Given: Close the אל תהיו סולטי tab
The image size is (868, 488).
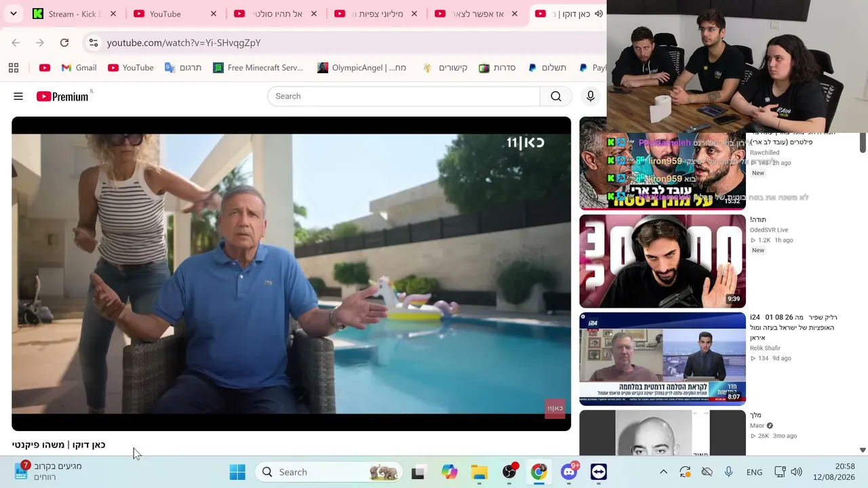Looking at the screenshot, I should pyautogui.click(x=314, y=14).
